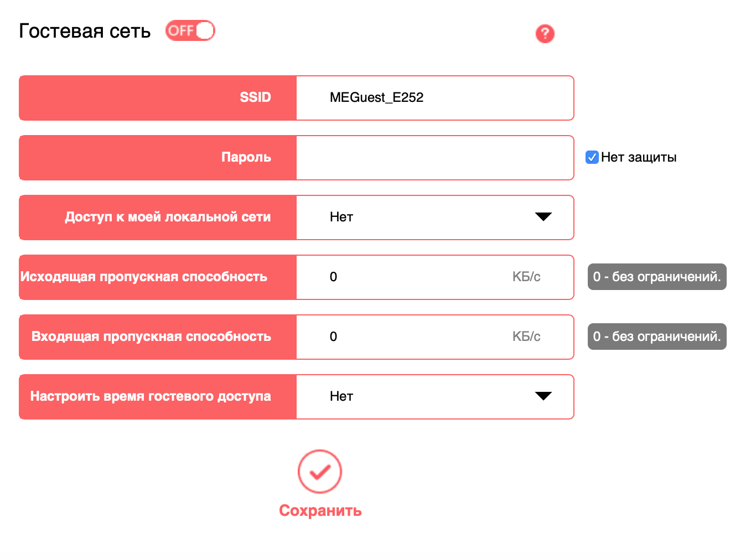Click outgoing bandwidth hint '0 - без ограничений.'
The width and height of the screenshot is (756, 559).
click(657, 277)
